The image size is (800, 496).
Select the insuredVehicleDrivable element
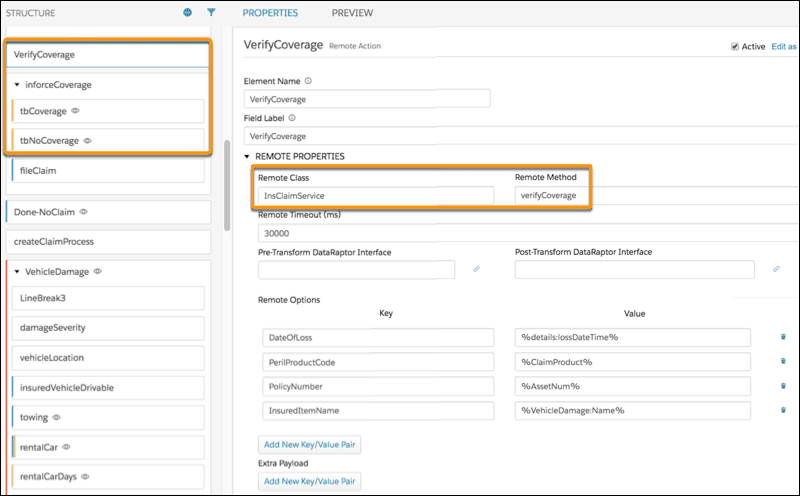tap(108, 388)
